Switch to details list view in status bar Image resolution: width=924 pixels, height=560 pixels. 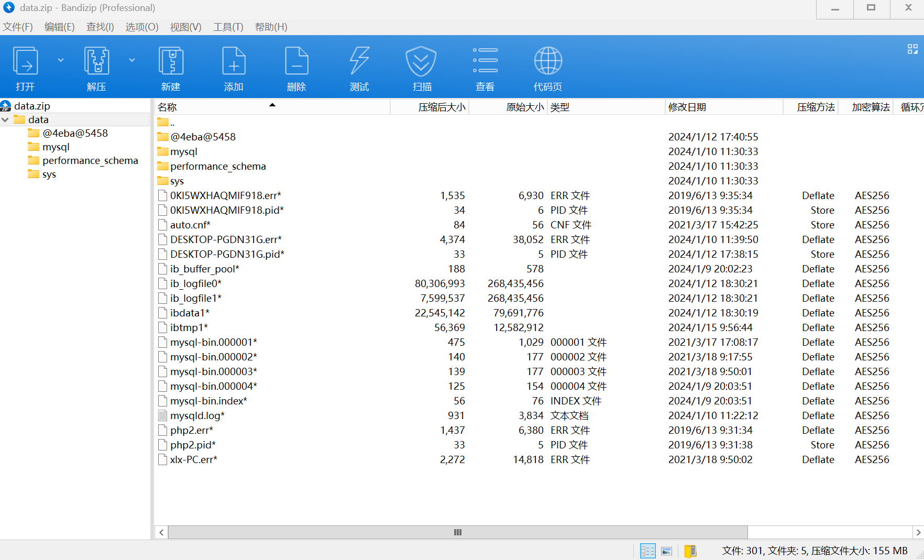click(x=647, y=551)
